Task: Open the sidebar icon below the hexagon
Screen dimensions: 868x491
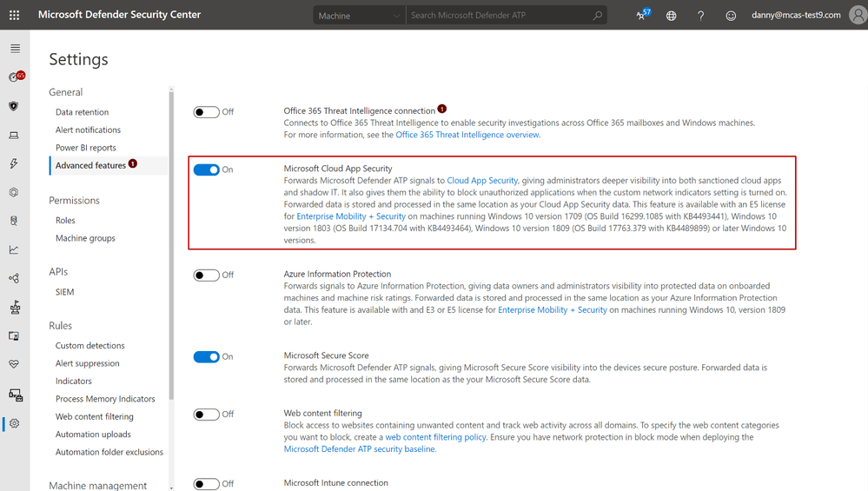Action: tap(14, 221)
